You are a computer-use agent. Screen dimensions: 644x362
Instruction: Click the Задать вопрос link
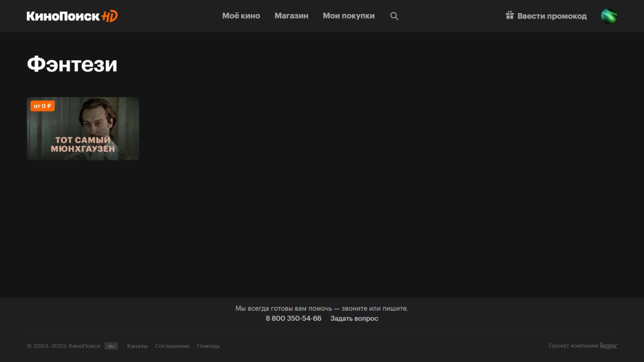(354, 319)
